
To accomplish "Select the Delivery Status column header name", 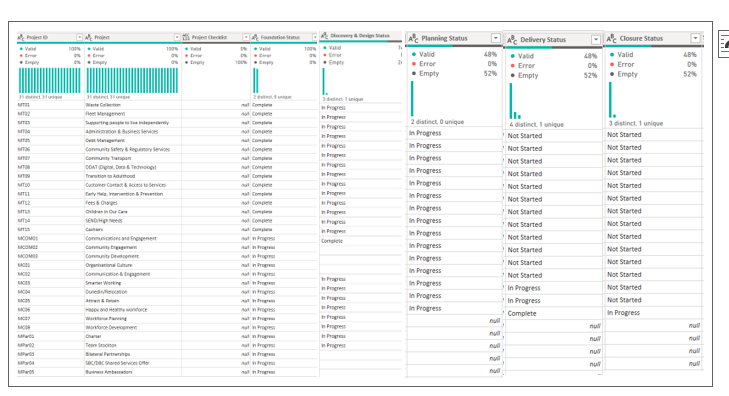I will pos(543,40).
